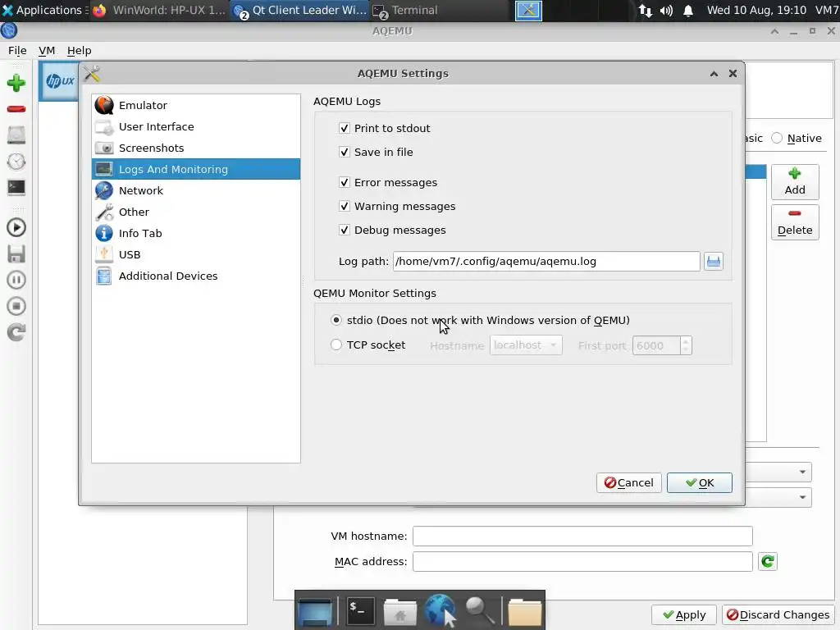Image resolution: width=840 pixels, height=630 pixels.
Task: Select Info Tab settings category
Action: 195,233
